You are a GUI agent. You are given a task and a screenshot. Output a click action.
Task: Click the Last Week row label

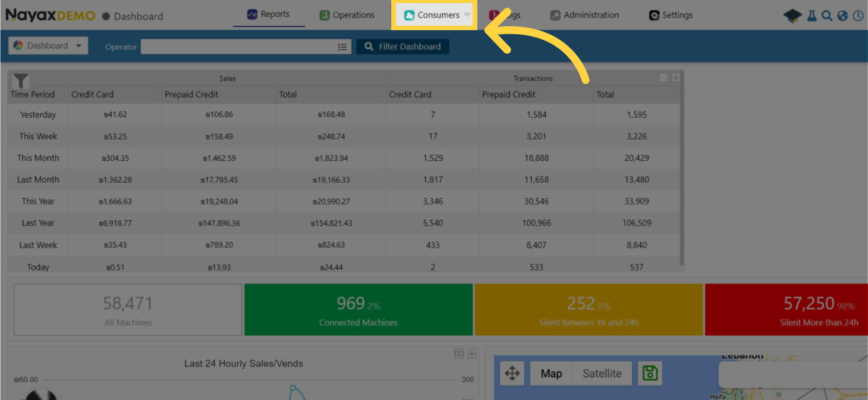point(38,245)
